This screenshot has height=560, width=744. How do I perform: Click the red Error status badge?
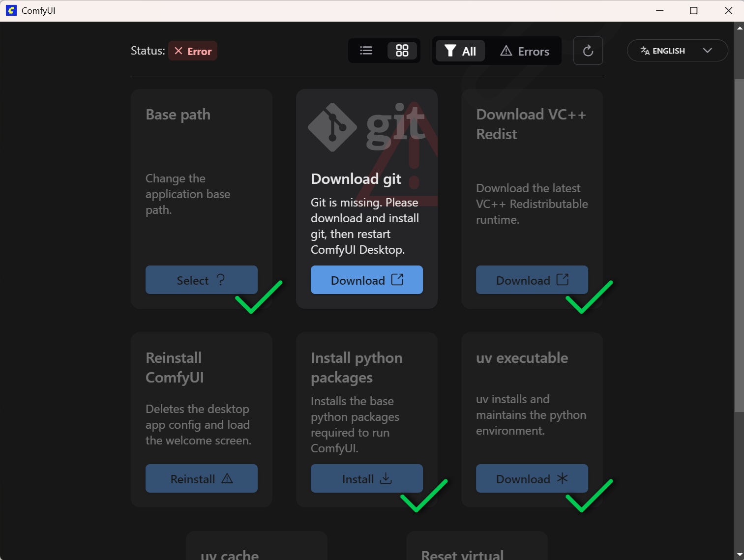pos(193,51)
